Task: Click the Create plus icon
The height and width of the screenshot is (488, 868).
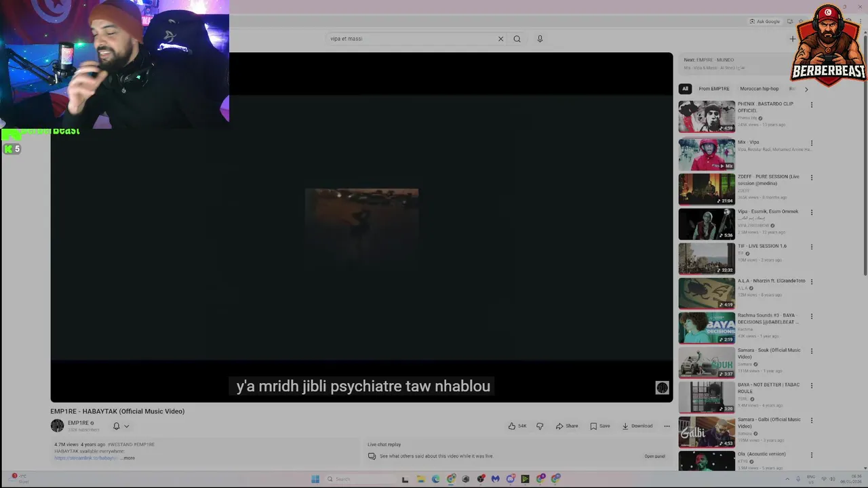Action: [792, 39]
